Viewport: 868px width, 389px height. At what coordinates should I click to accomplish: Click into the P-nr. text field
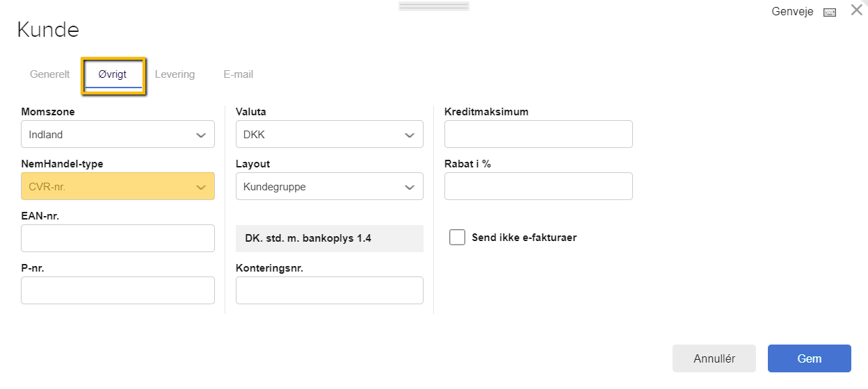118,290
